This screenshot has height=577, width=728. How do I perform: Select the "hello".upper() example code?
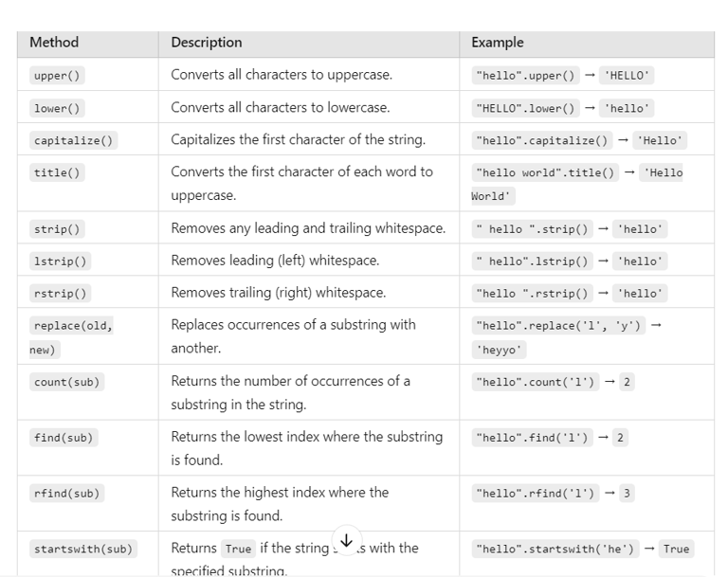click(x=525, y=76)
